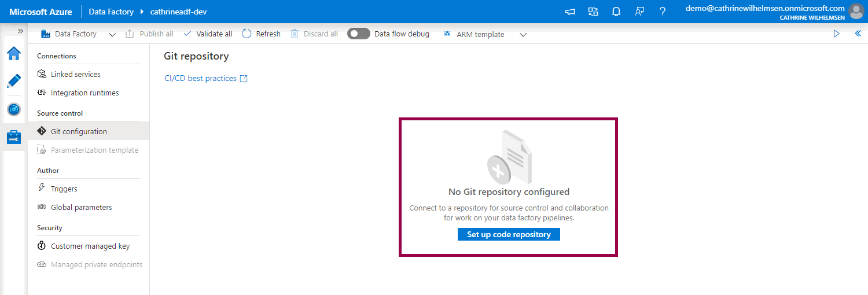The image size is (868, 295).
Task: Toggle Data flow debug switch
Action: point(359,34)
